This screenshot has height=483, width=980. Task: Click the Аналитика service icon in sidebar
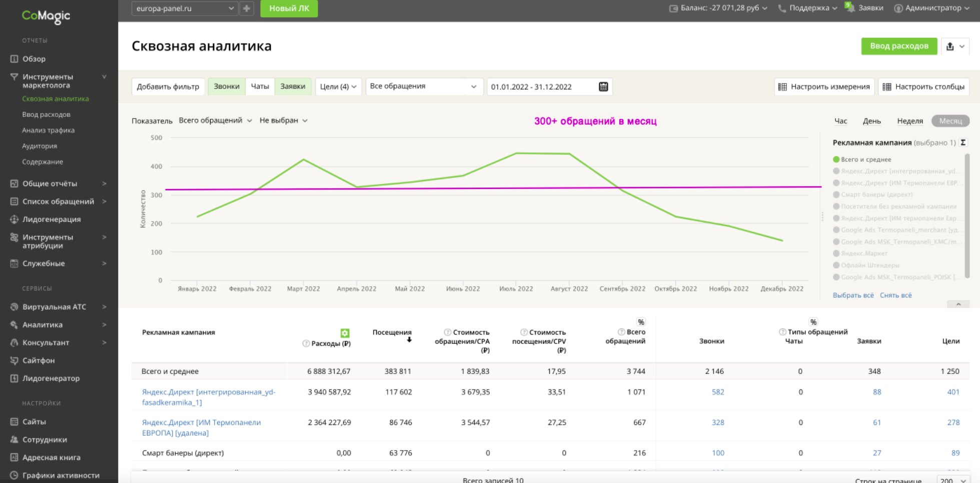point(14,325)
